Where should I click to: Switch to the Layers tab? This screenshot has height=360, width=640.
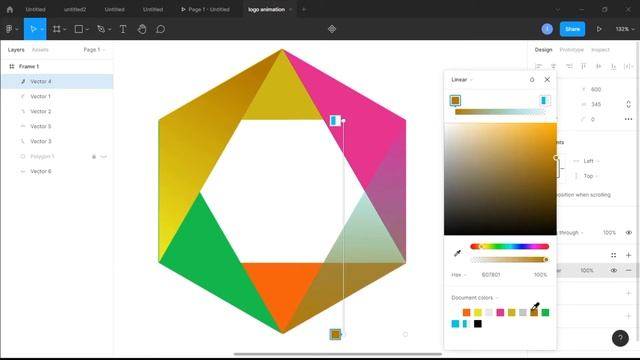click(x=16, y=50)
